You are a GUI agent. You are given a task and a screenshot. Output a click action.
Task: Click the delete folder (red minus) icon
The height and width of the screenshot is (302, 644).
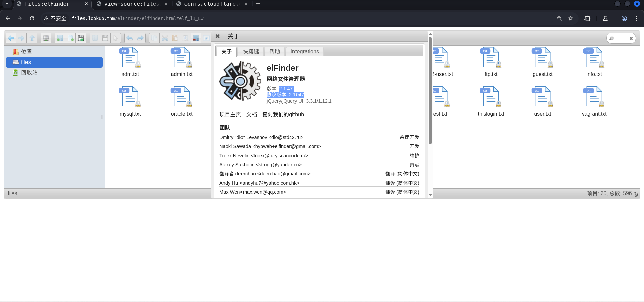tap(196, 38)
